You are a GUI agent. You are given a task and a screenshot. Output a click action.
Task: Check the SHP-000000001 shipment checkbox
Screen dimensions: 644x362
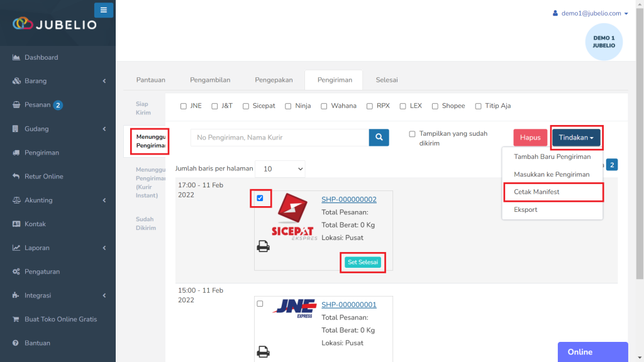(x=260, y=304)
